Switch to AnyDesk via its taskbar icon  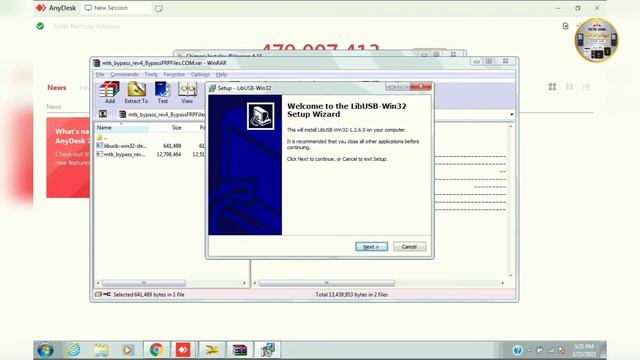[x=183, y=350]
